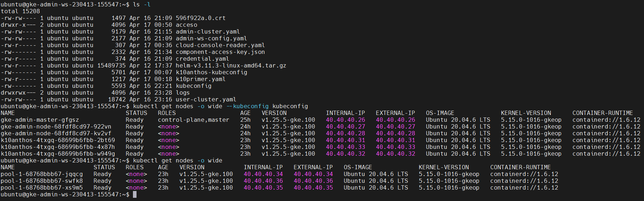The height and width of the screenshot is (201, 644).
Task: Click the credential.yaml filename
Action: [x=202, y=59]
